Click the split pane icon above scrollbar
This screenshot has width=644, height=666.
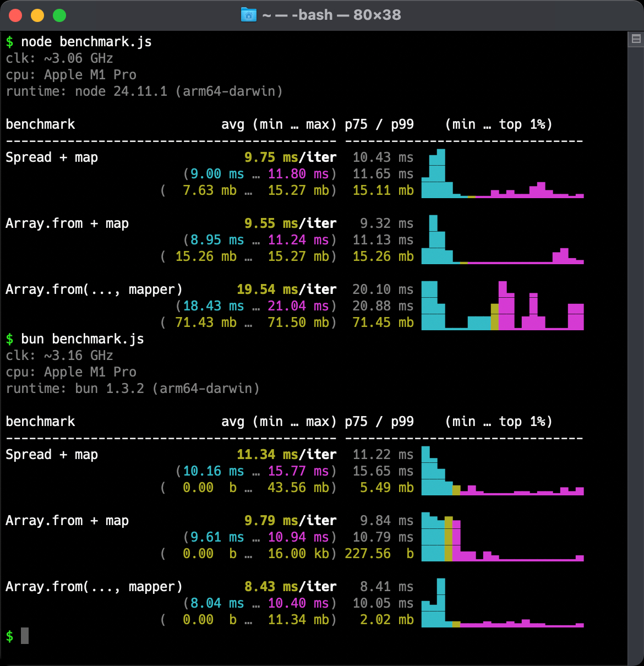[x=636, y=39]
